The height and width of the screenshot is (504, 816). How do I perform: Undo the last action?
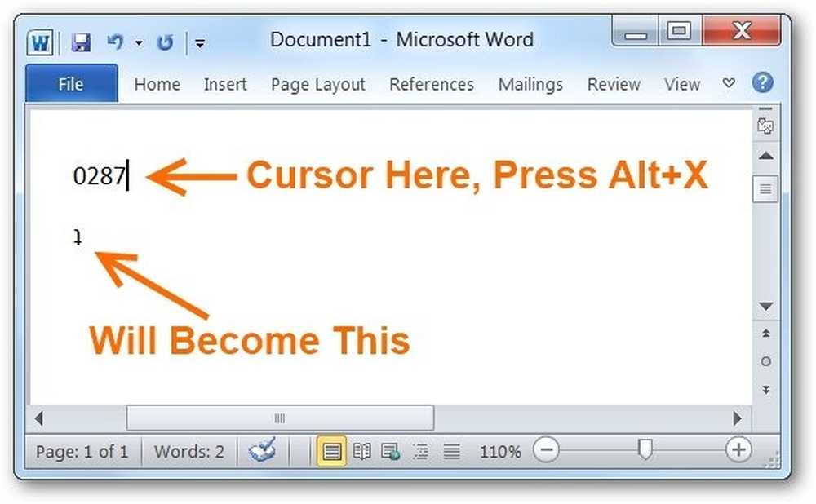coord(116,42)
